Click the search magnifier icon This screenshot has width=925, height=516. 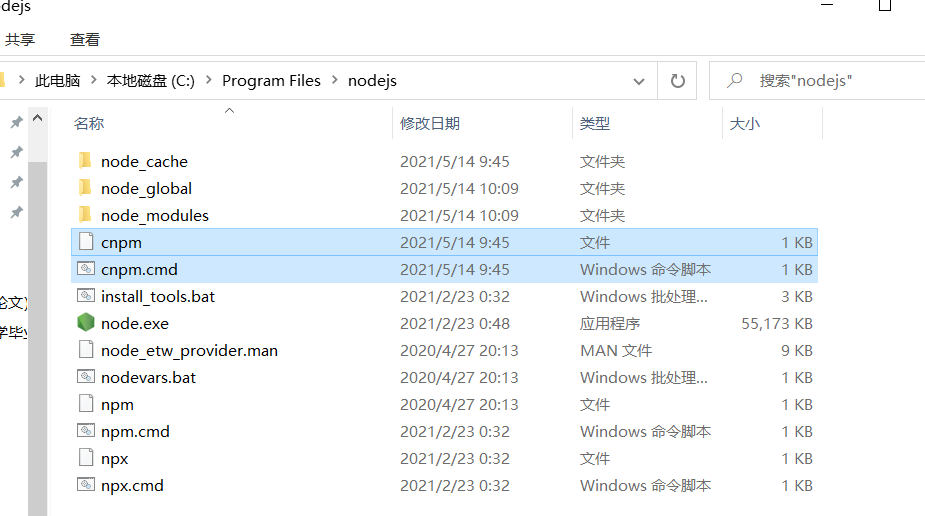(x=735, y=80)
